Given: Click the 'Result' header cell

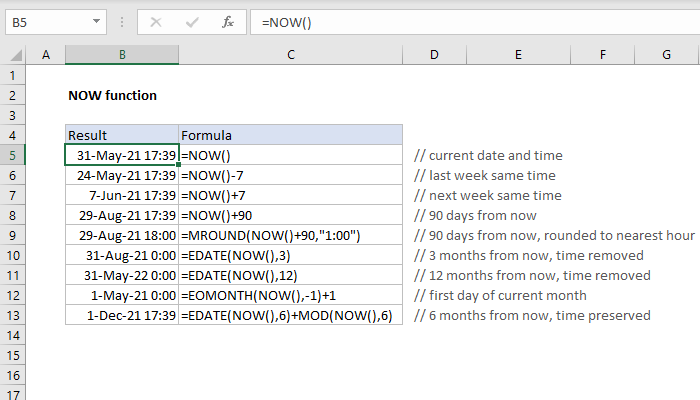Looking at the screenshot, I should tap(122, 135).
